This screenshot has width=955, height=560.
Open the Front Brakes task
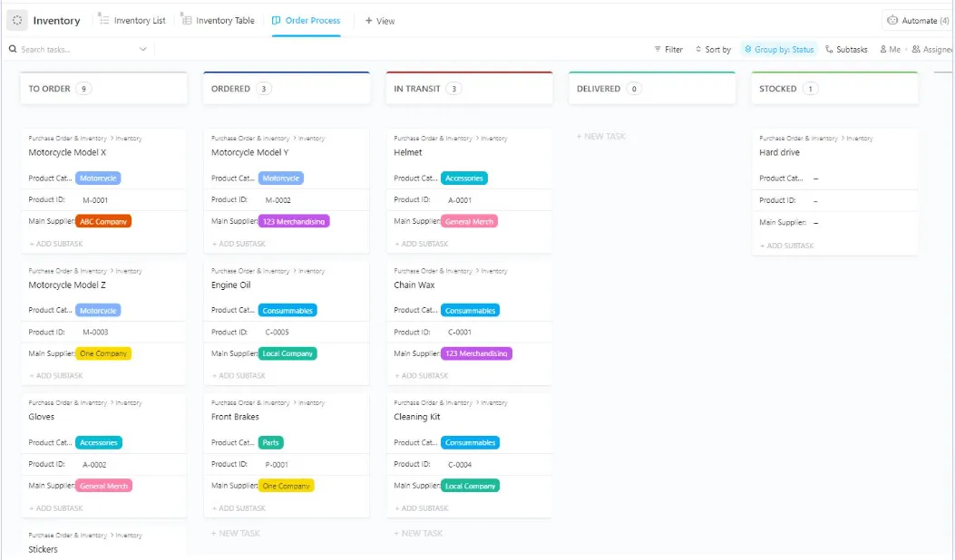pos(235,417)
